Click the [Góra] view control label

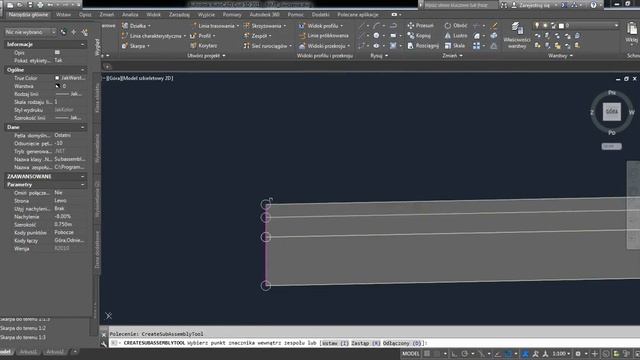coord(113,78)
